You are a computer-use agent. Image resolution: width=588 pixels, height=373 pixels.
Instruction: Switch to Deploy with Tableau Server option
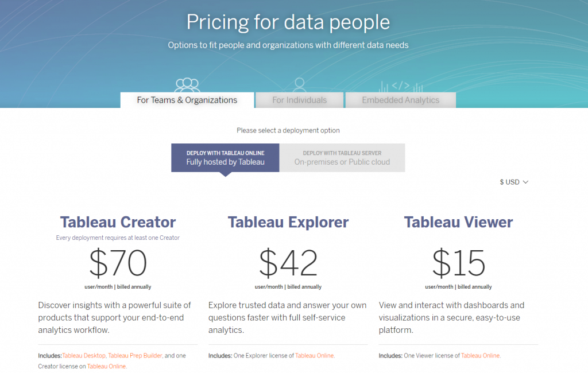[342, 157]
